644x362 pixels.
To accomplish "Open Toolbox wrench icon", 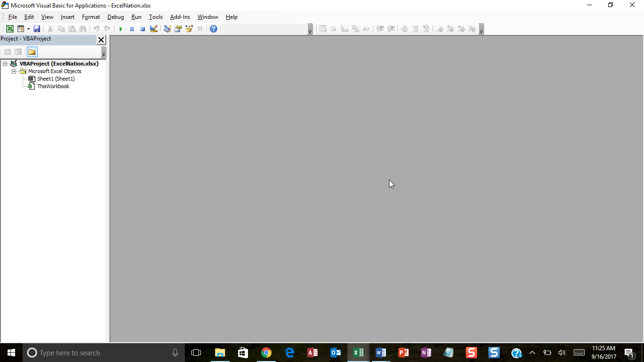I will (200, 29).
